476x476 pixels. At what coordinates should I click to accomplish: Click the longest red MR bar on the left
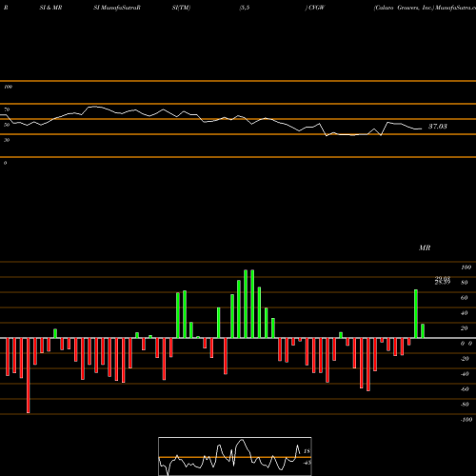point(29,375)
